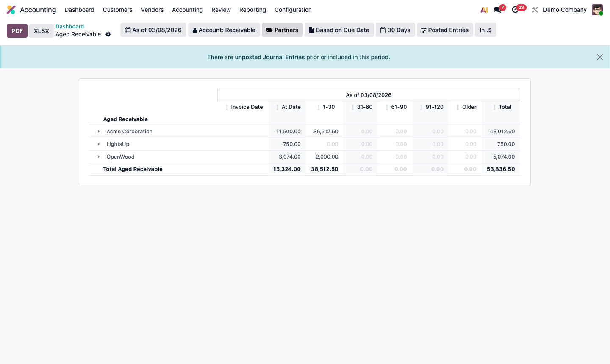The width and height of the screenshot is (610, 364).
Task: Dismiss the unposted Journal Entries warning banner
Action: tap(599, 57)
